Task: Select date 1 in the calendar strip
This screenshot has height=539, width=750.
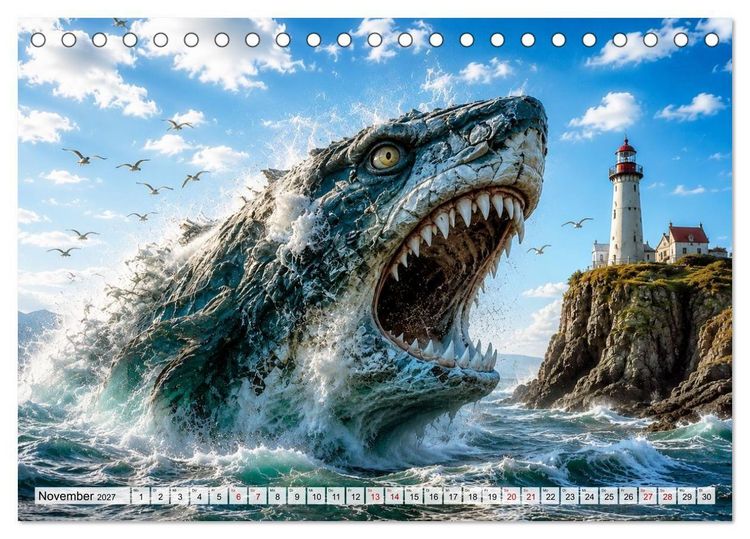Action: 141,496
